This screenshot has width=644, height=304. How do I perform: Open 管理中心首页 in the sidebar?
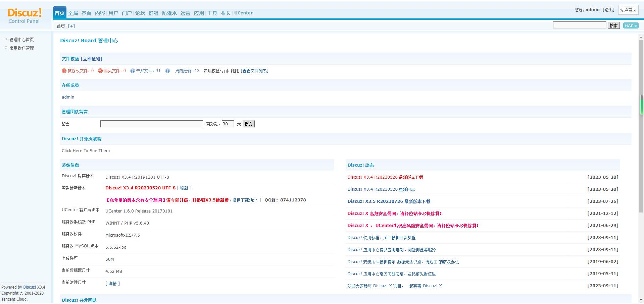pos(21,40)
